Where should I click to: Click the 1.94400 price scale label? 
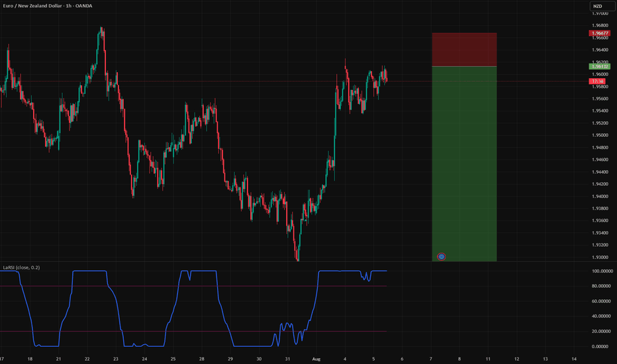(x=600, y=172)
